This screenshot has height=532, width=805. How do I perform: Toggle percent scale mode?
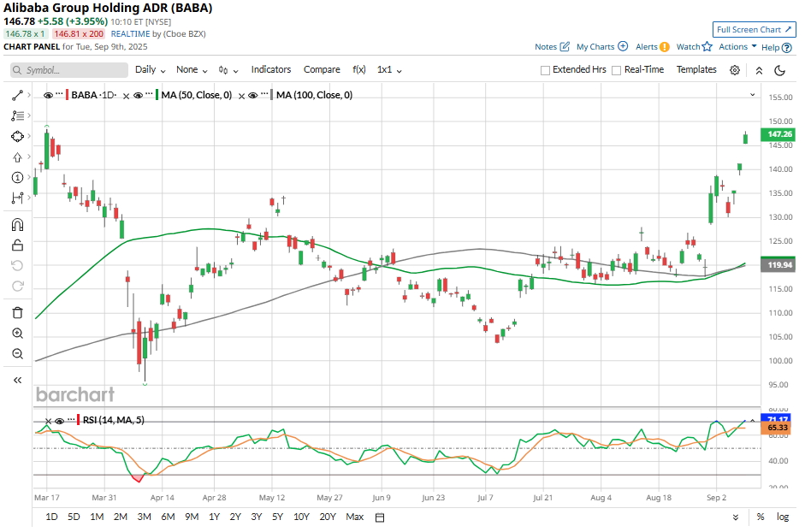(761, 517)
